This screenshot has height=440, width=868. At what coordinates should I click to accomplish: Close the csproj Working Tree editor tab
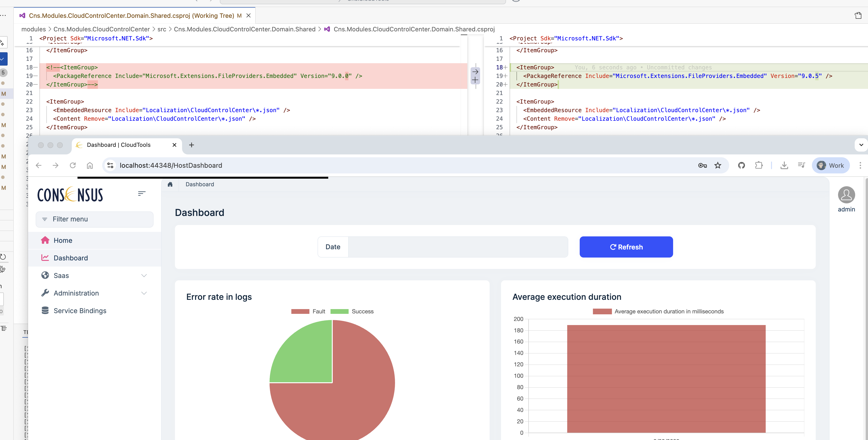point(248,15)
